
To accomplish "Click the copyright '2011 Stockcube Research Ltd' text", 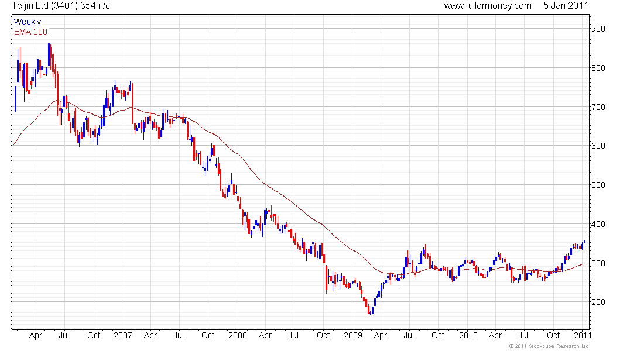I will coord(549,346).
